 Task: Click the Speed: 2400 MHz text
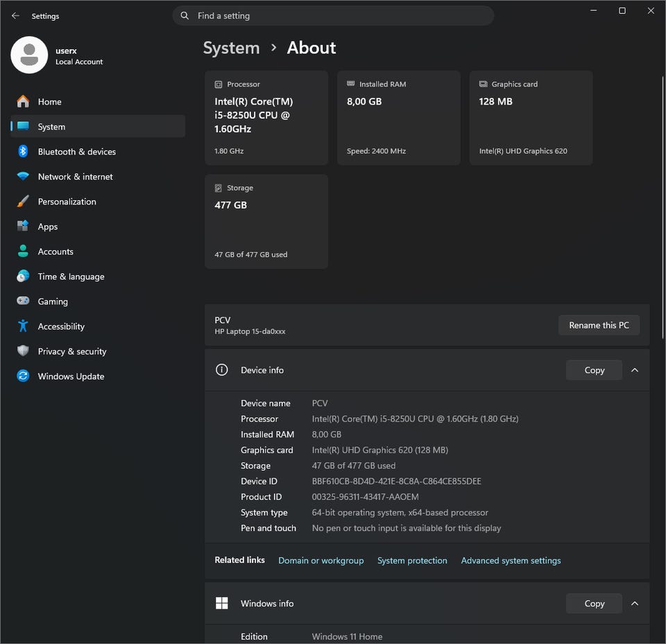pos(376,150)
